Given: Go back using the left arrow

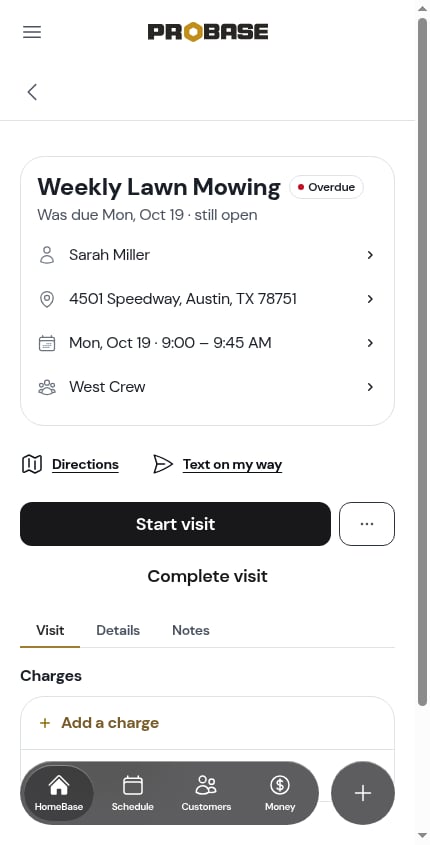Looking at the screenshot, I should [x=32, y=92].
